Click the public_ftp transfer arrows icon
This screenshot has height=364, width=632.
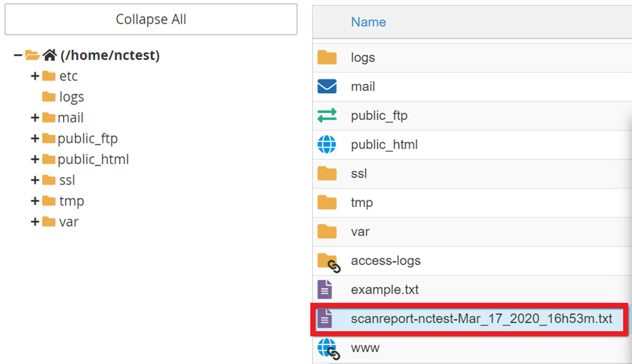[x=327, y=115]
